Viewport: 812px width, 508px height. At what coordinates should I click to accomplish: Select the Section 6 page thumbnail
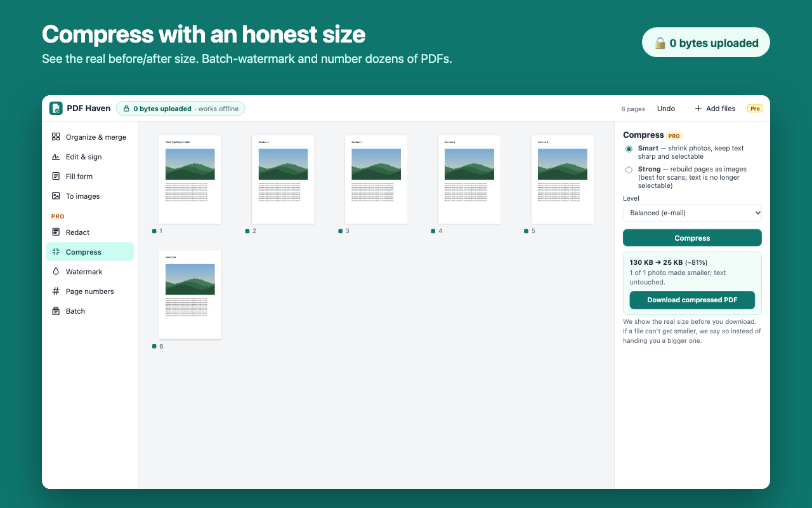click(190, 295)
